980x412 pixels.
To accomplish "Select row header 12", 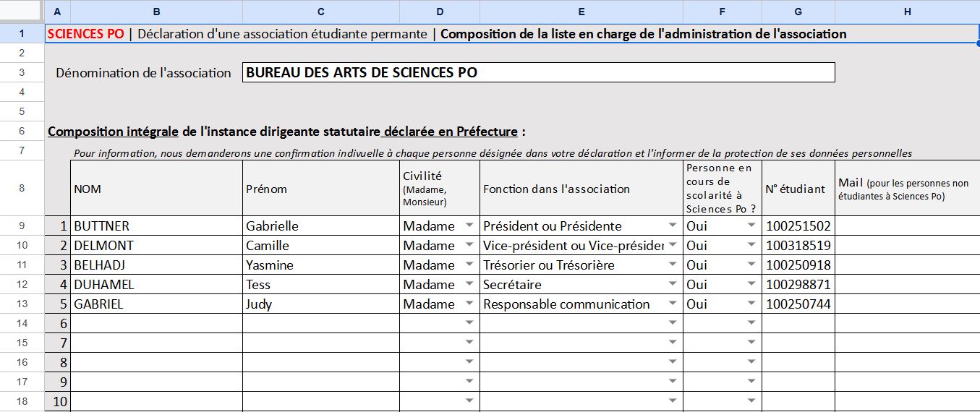I will point(22,284).
